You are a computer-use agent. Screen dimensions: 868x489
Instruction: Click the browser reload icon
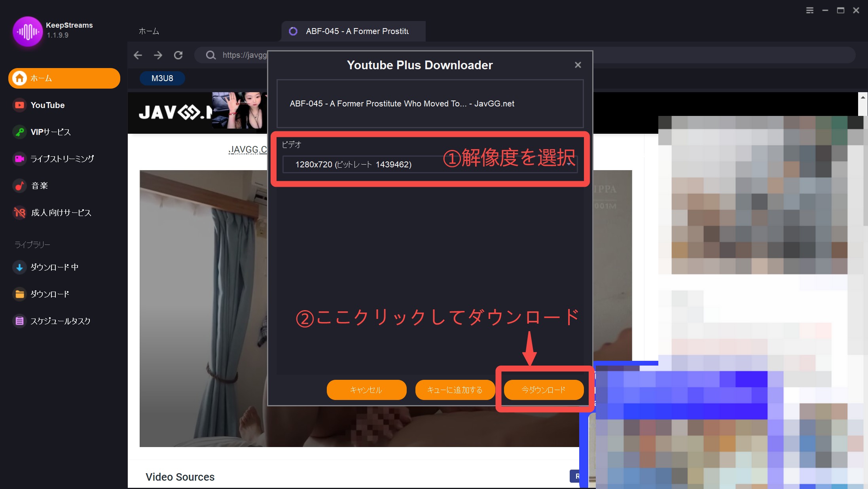point(178,55)
